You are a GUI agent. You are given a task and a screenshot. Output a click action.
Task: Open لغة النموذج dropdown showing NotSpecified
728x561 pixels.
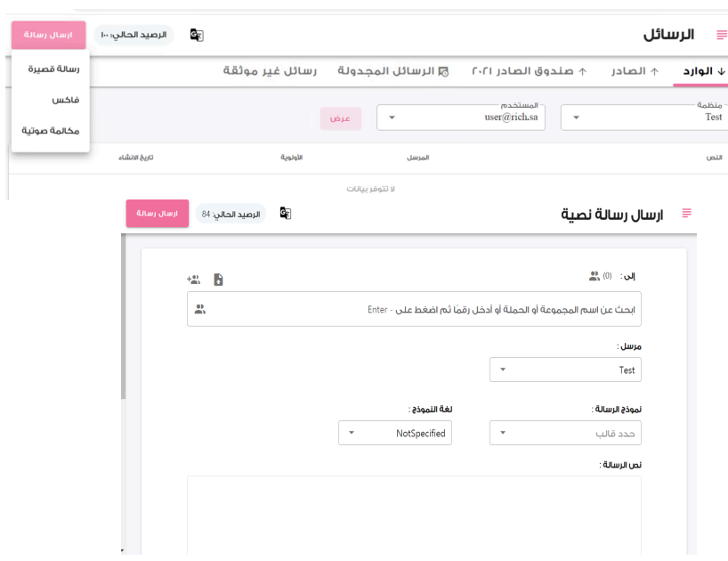tap(395, 433)
